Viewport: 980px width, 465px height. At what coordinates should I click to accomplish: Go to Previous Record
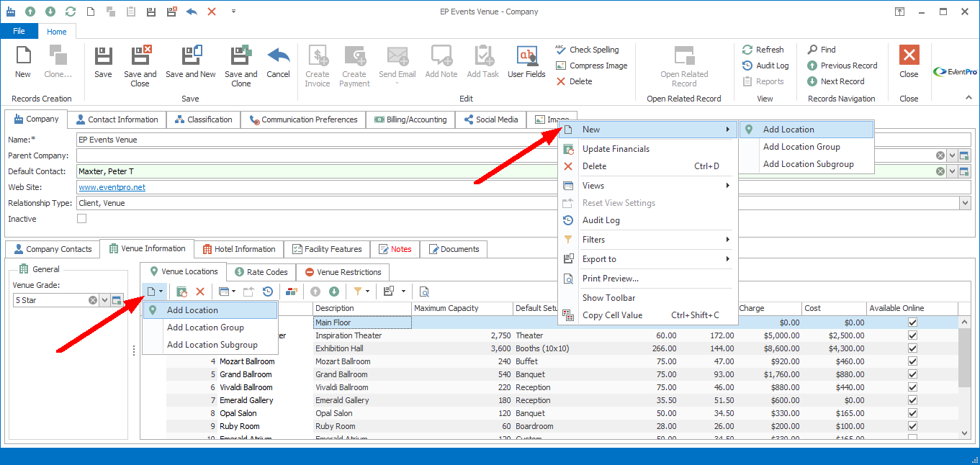point(842,66)
